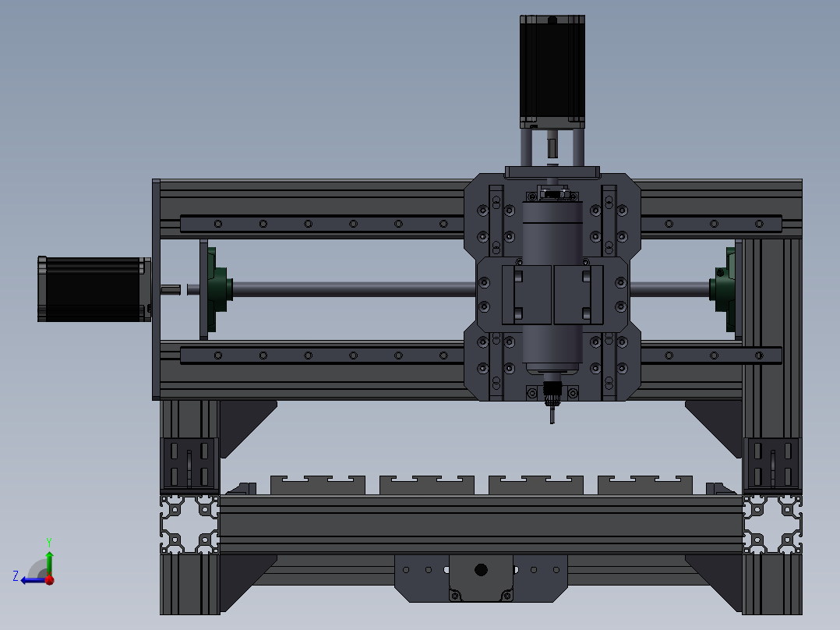Viewport: 840px width, 630px height.
Task: Select the bottom-left aluminum extrusion profile end
Action: (x=189, y=523)
